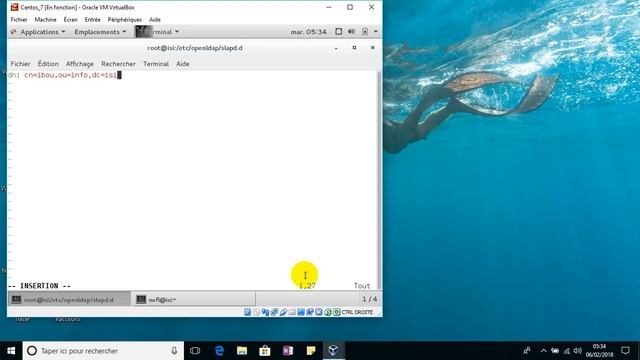Click VirtualBox video capture icon
This screenshot has height=360, width=640.
point(310,312)
